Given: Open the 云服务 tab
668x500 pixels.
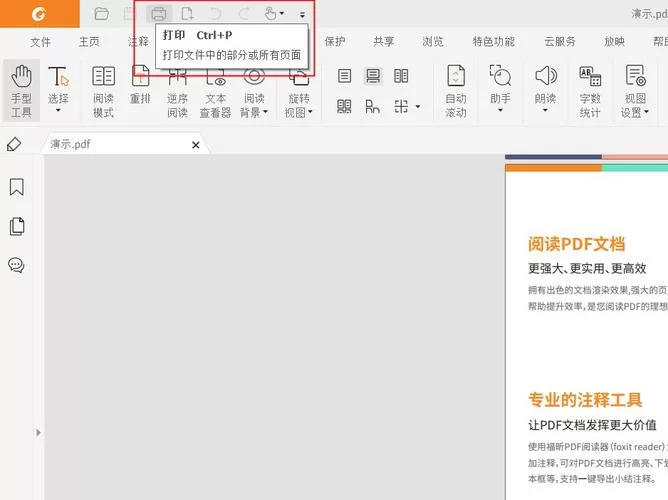Looking at the screenshot, I should tap(560, 42).
